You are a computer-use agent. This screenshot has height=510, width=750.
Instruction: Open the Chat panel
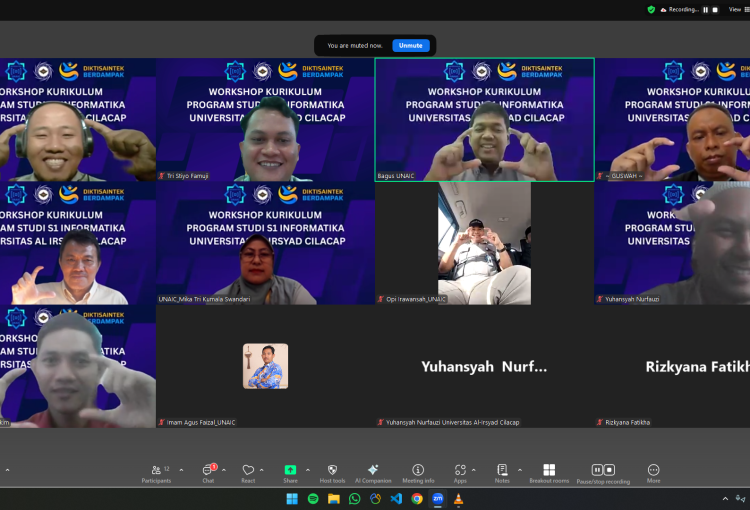208,472
